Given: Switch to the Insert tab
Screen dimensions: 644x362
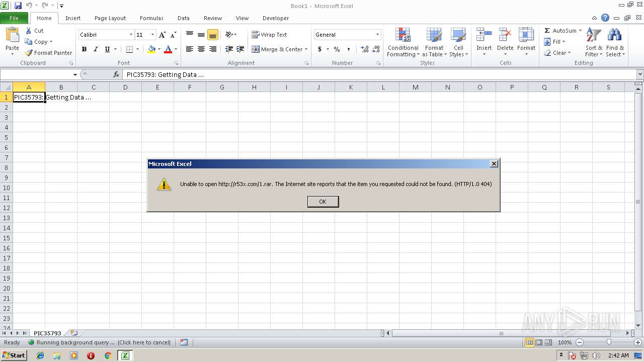Looking at the screenshot, I should click(x=73, y=18).
